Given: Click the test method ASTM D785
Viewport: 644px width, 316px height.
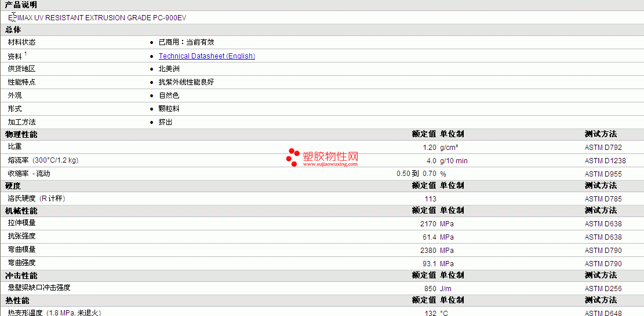Looking at the screenshot, I should pyautogui.click(x=603, y=199).
